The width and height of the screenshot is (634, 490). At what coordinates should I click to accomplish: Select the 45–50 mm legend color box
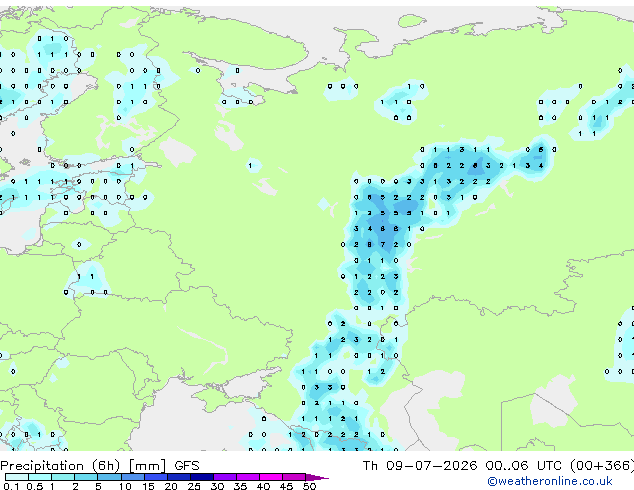pos(294,477)
